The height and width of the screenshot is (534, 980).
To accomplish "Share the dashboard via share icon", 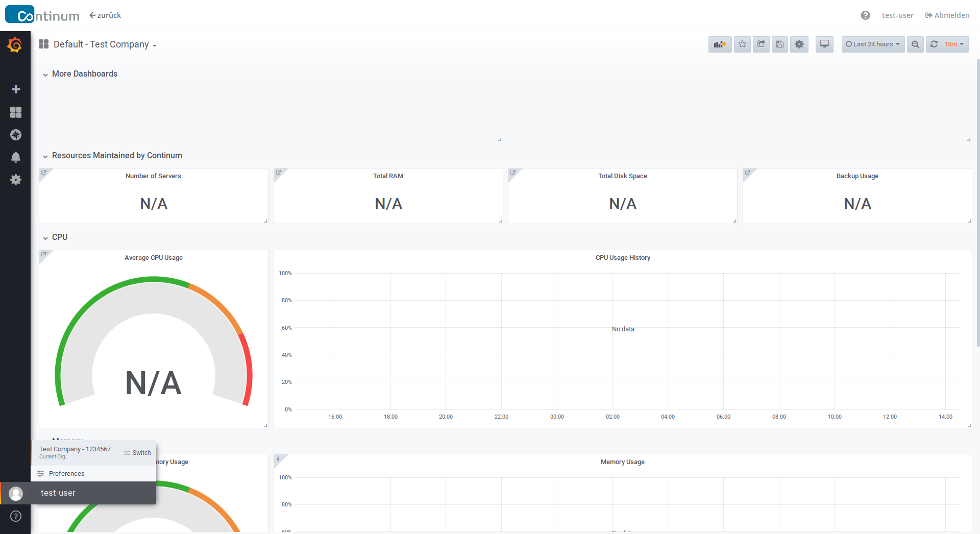I will (x=761, y=44).
